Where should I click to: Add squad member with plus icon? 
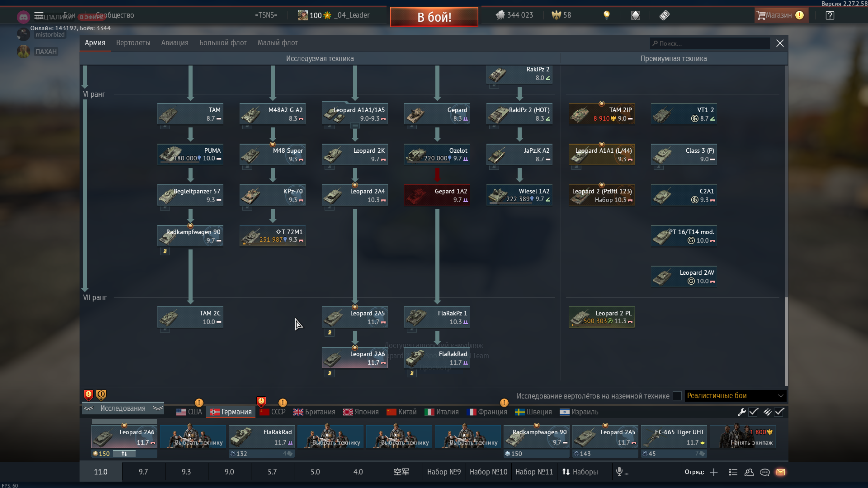(x=714, y=472)
